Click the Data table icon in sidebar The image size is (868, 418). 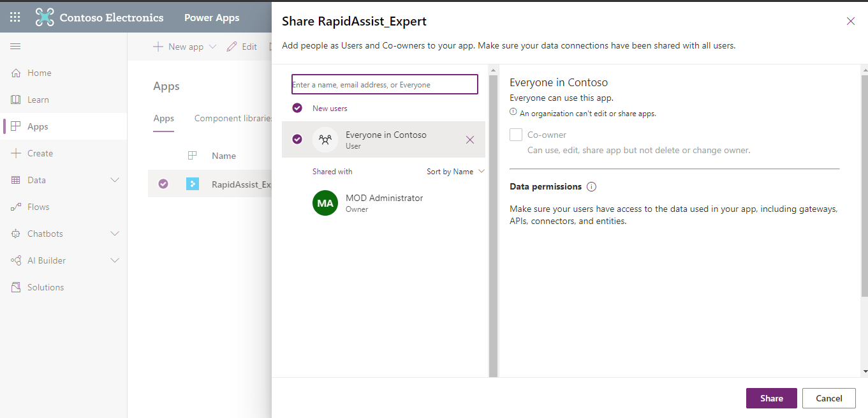[x=16, y=180]
